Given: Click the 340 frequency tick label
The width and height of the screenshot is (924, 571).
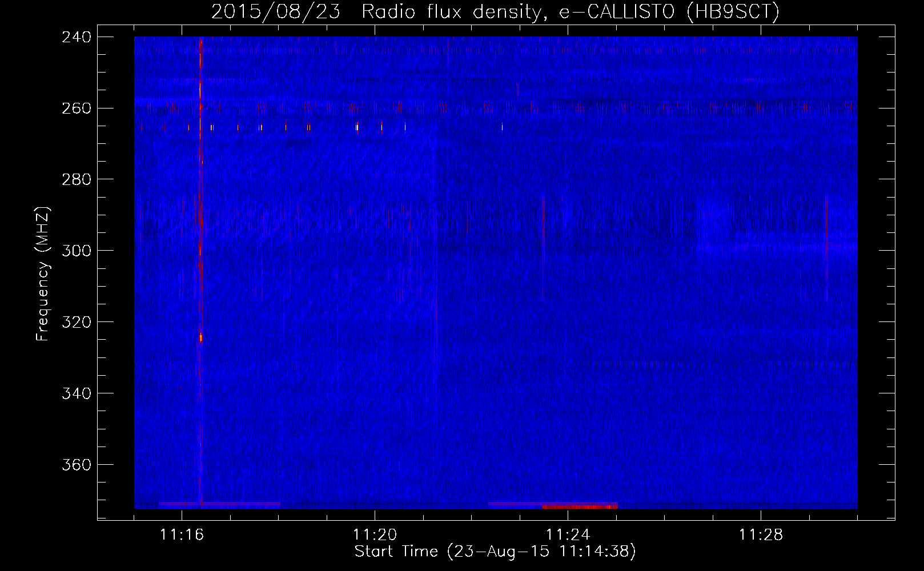Looking at the screenshot, I should (x=77, y=394).
